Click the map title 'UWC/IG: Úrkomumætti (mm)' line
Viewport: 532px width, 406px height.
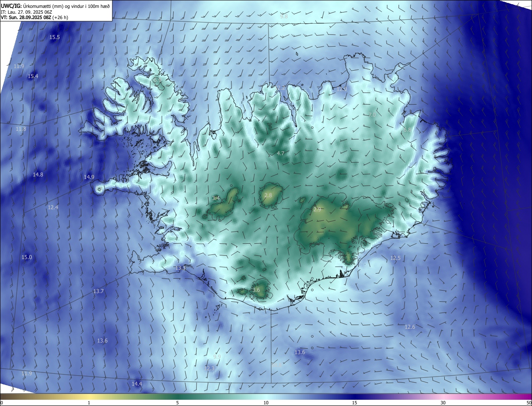[55, 6]
